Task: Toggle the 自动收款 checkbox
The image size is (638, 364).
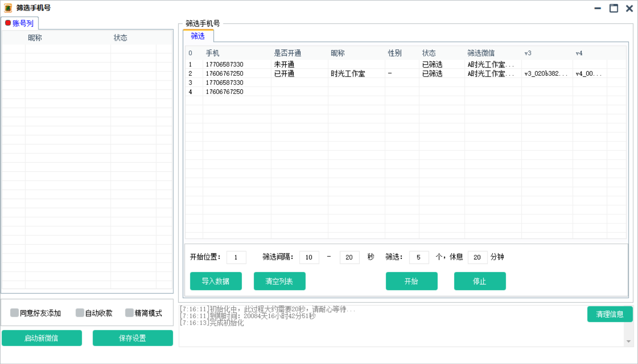Action: pyautogui.click(x=80, y=313)
